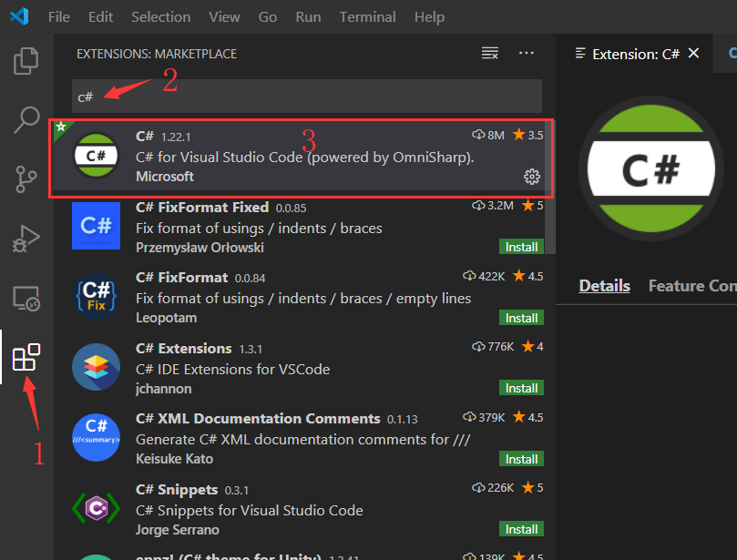Click publisher name Jorge Serrano
This screenshot has height=560, width=737.
(178, 530)
